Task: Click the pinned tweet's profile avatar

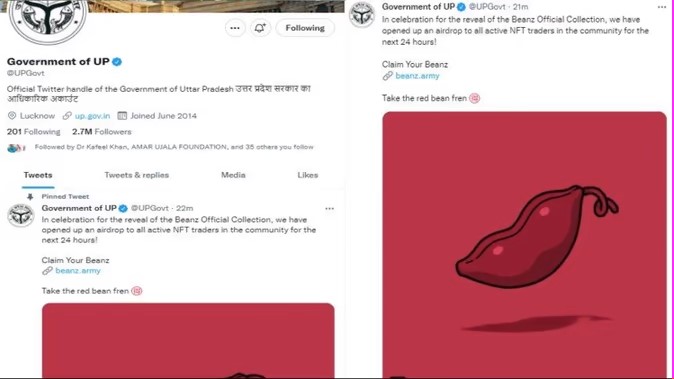Action: (x=21, y=215)
